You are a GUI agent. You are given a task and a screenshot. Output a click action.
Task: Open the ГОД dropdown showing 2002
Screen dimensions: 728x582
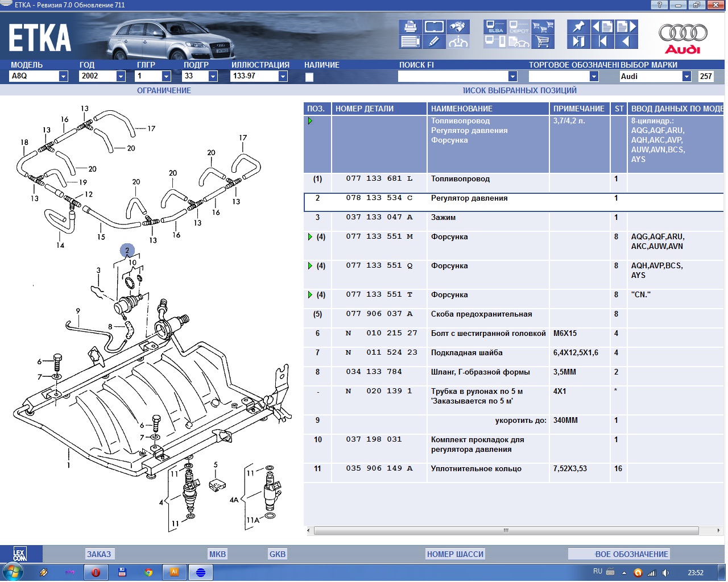click(x=121, y=76)
